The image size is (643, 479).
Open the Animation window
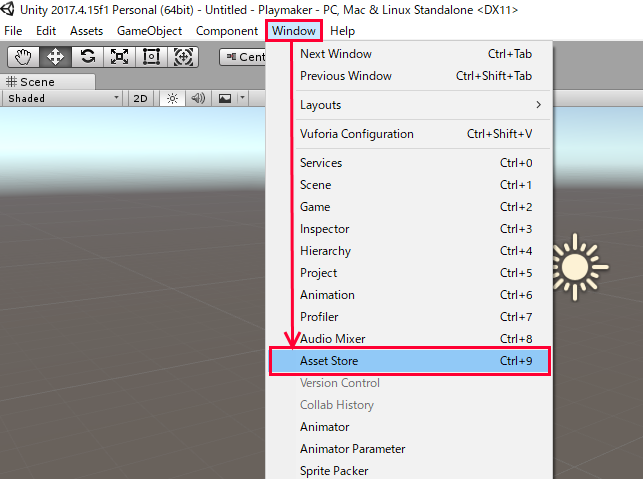pos(410,295)
